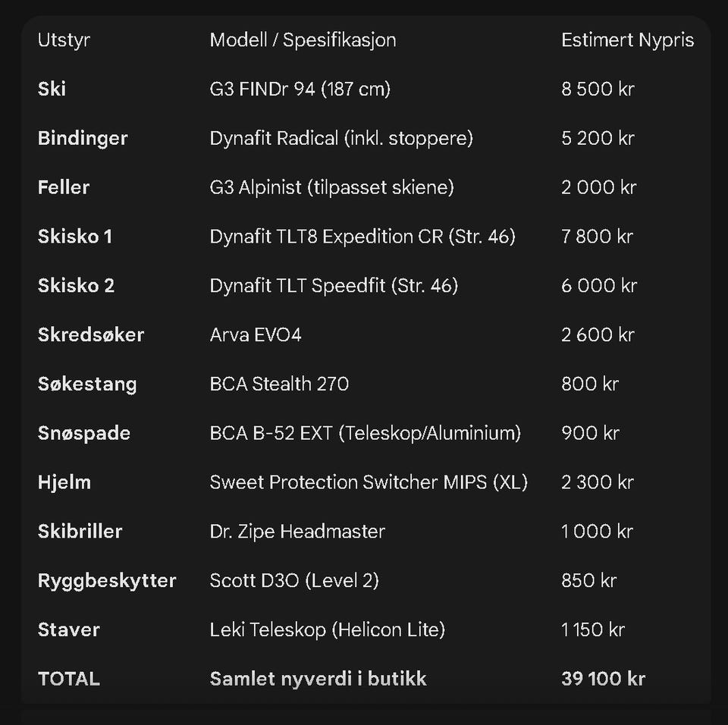Click the Samlet nyverdi i butikk text
Screen dimensions: 728x725
pyautogui.click(x=318, y=679)
